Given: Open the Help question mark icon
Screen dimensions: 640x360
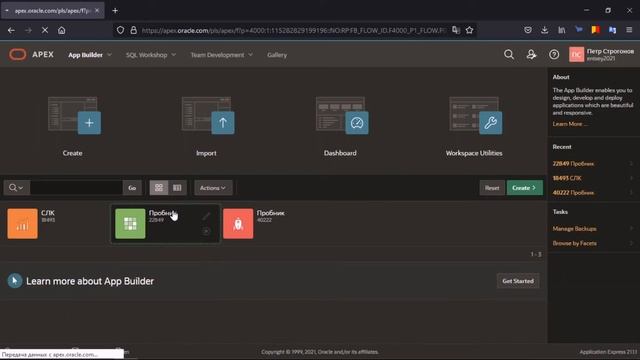Looking at the screenshot, I should click(554, 54).
